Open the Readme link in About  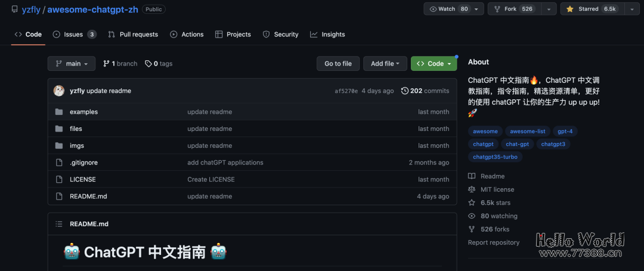tap(487, 176)
